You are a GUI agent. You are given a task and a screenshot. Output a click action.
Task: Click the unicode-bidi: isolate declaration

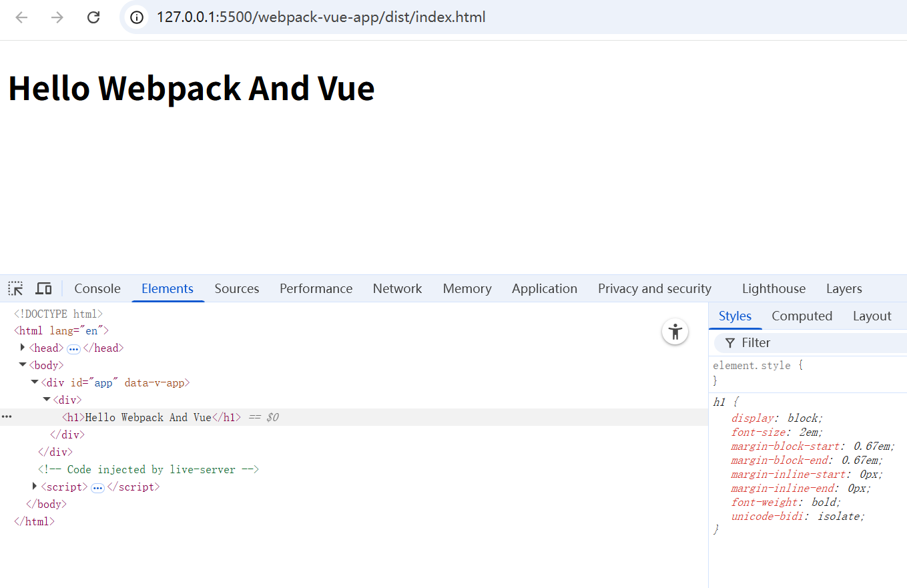coord(798,516)
